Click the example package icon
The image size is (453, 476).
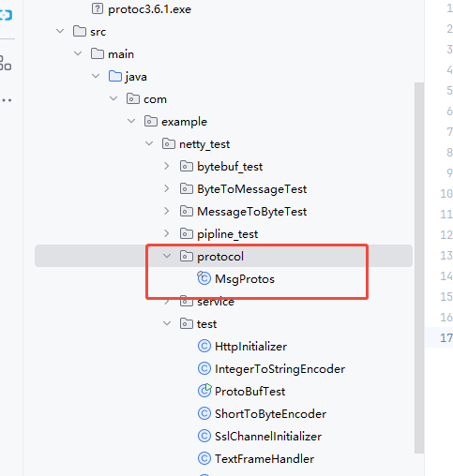tap(151, 121)
